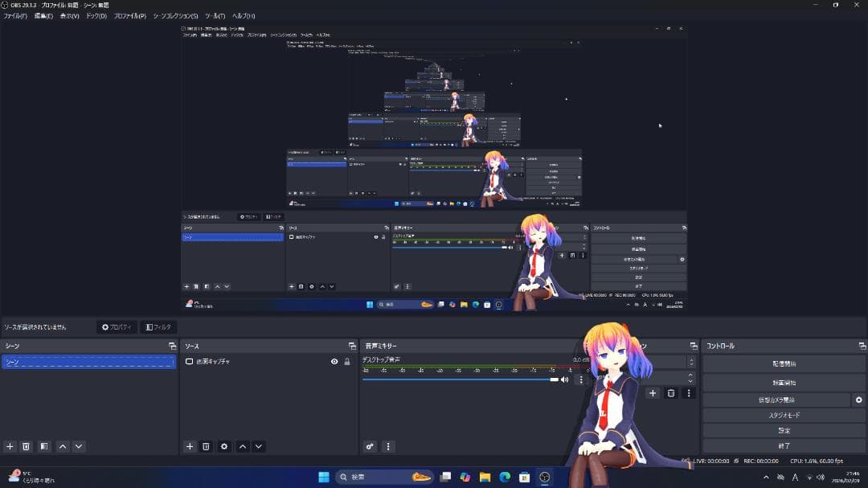
Task: Open source properties via the gear icon
Action: [223, 446]
